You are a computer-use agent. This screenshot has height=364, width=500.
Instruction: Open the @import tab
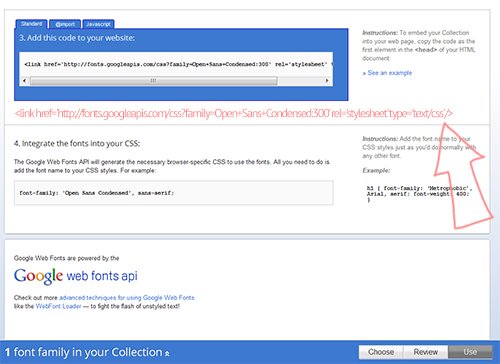tap(65, 24)
